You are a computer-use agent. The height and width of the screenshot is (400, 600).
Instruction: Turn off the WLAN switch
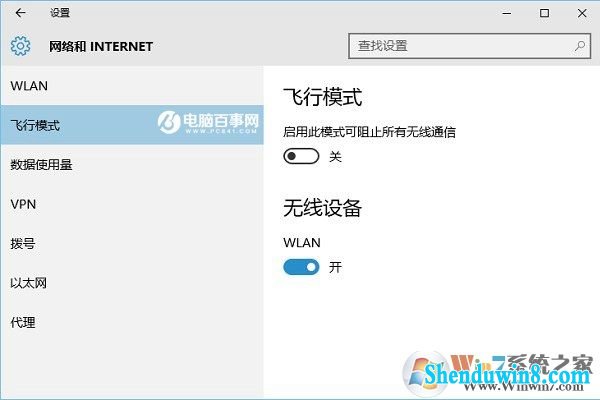click(301, 267)
